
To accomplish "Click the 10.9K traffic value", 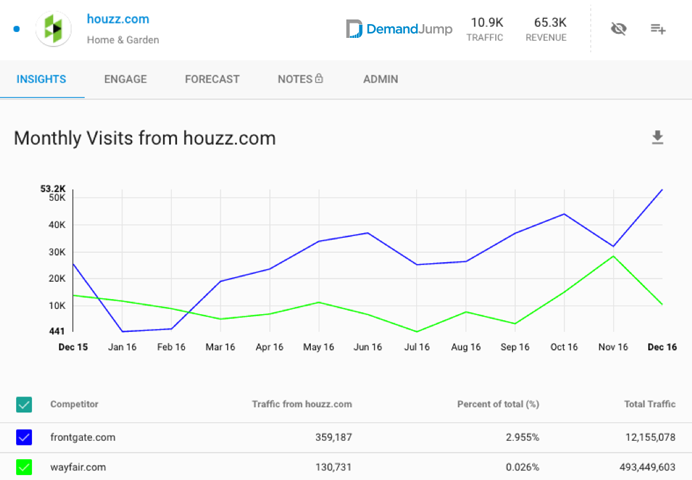I will pos(487,22).
